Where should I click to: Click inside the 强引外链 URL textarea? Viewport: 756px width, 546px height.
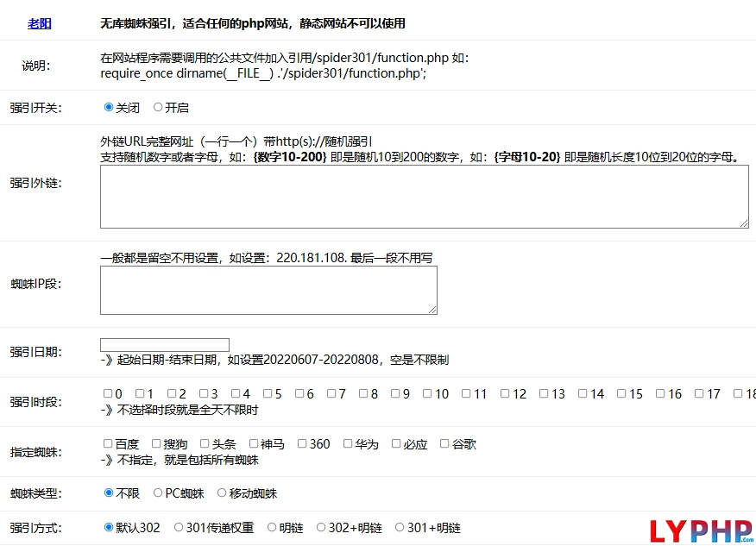click(423, 197)
